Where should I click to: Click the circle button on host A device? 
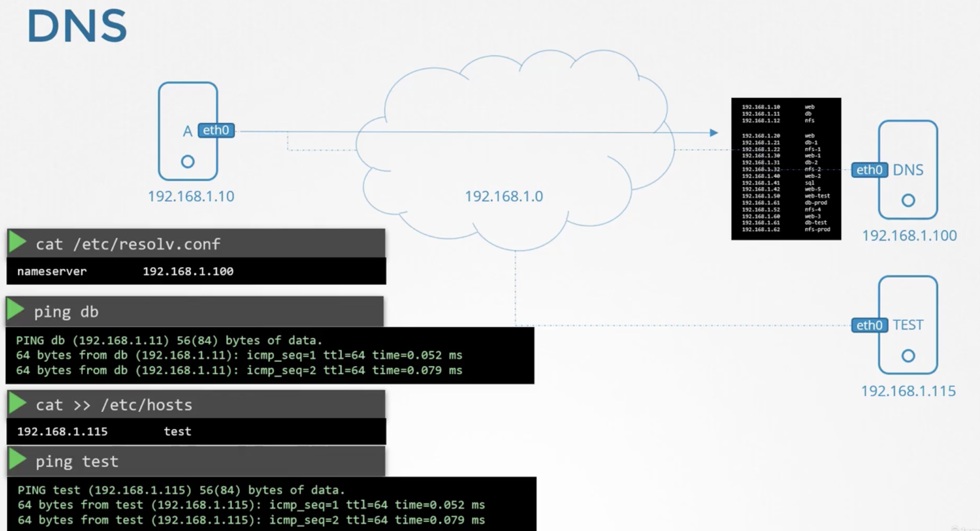(188, 162)
